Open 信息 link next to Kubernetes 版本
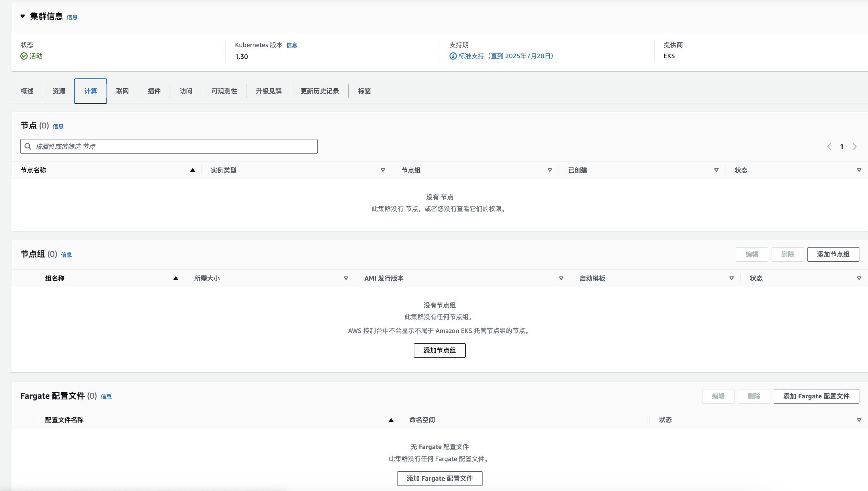The height and width of the screenshot is (491, 868). coord(292,45)
